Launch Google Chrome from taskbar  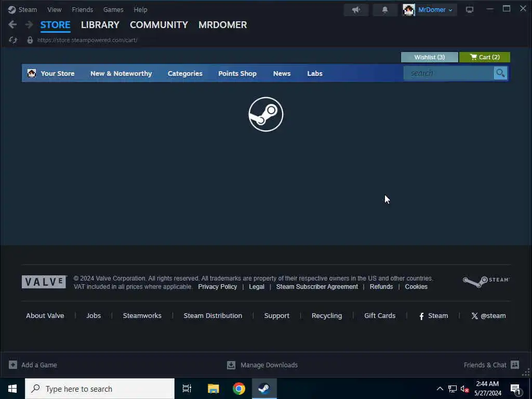point(239,389)
